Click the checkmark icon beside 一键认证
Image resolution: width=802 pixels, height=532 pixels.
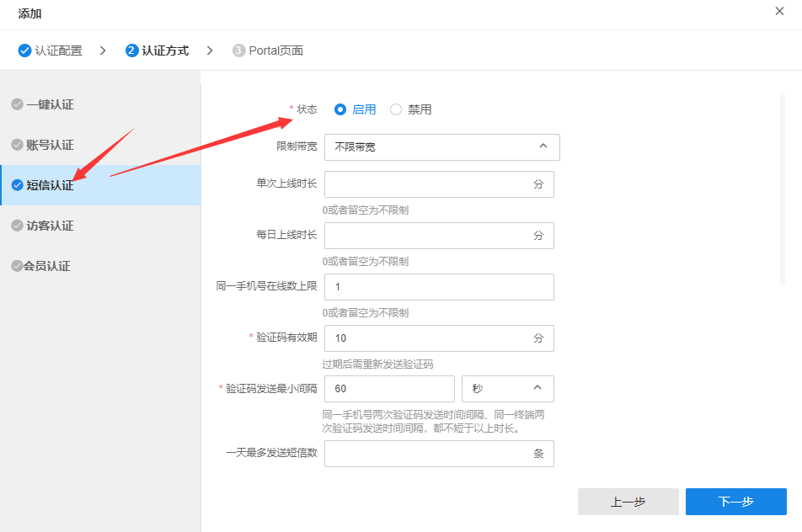coord(17,104)
